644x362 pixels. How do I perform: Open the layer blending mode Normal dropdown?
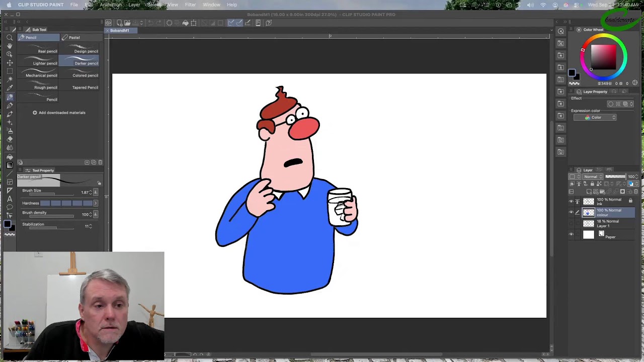click(x=593, y=176)
